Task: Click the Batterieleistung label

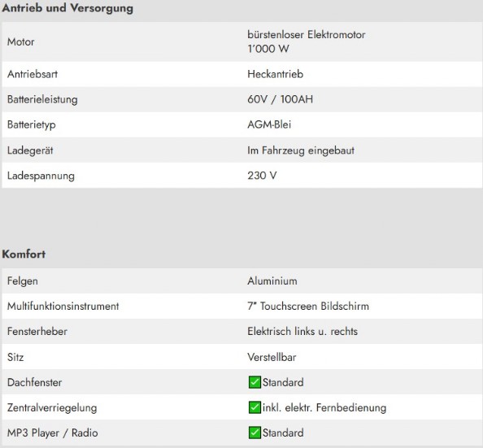Action: pyautogui.click(x=42, y=100)
